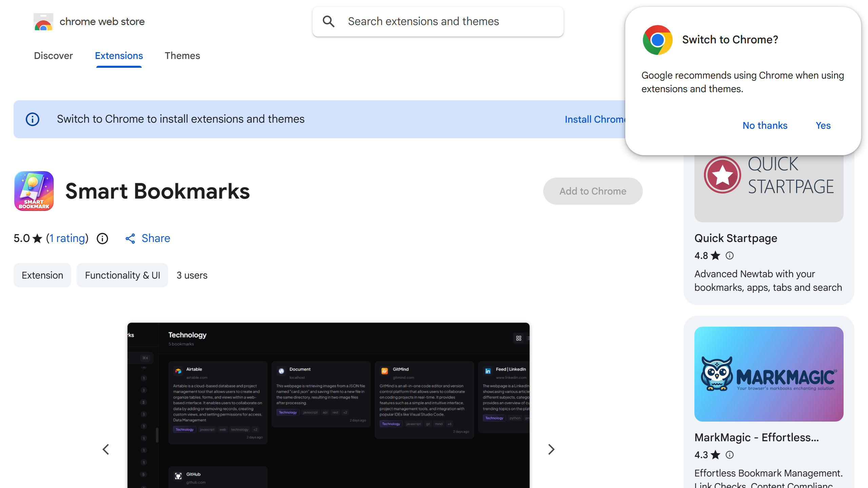The height and width of the screenshot is (488, 868).
Task: Click the blue banner info icon
Action: click(x=33, y=119)
